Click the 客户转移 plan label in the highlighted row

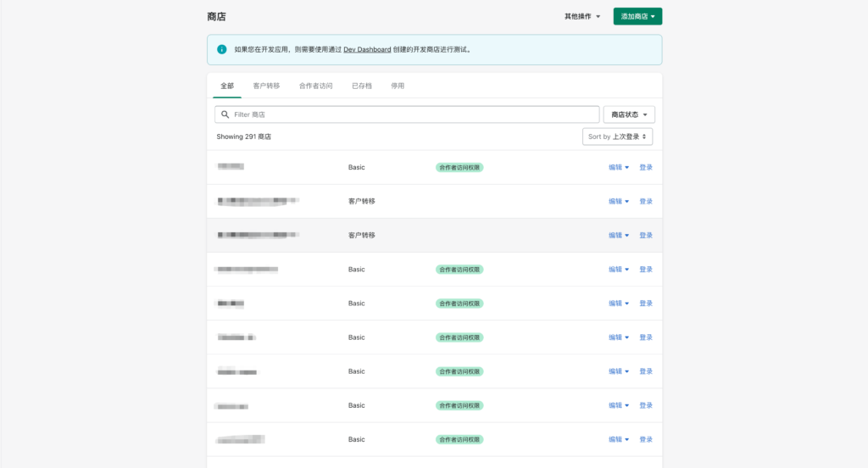361,236
